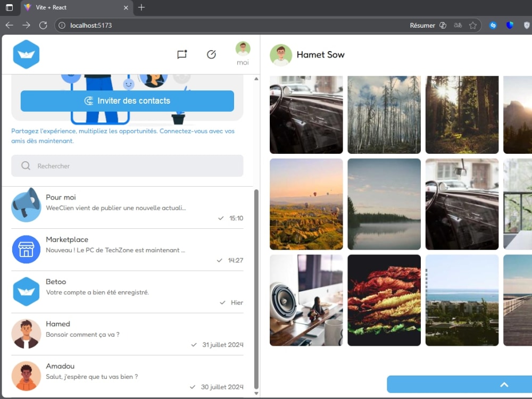
Task: Click the left panel scrollbar down arrow
Action: 256,394
